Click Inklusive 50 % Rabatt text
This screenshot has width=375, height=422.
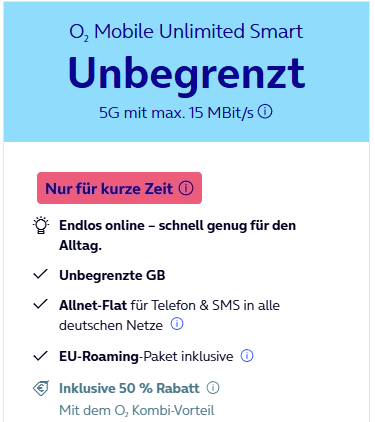tap(129, 388)
